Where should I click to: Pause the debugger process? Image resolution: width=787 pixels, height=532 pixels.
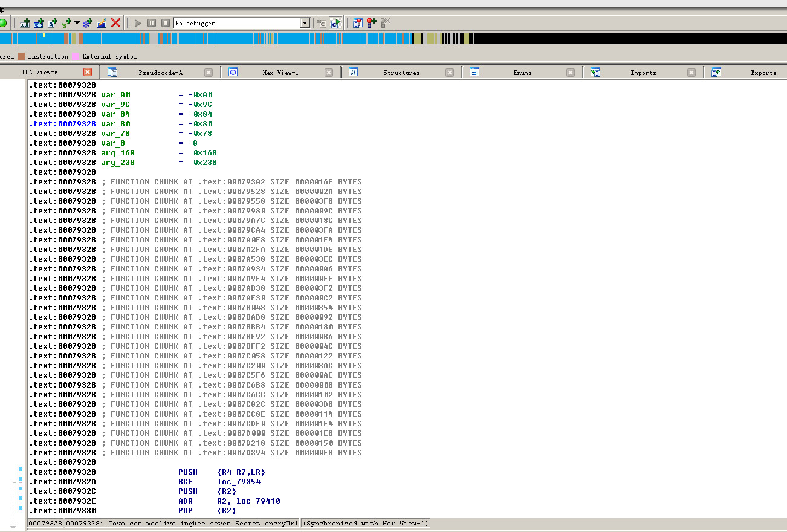151,23
